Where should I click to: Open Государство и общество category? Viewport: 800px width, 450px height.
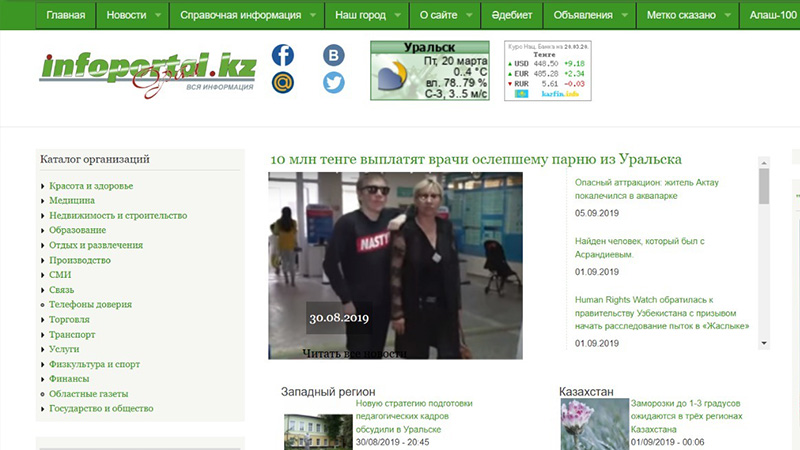click(x=101, y=409)
